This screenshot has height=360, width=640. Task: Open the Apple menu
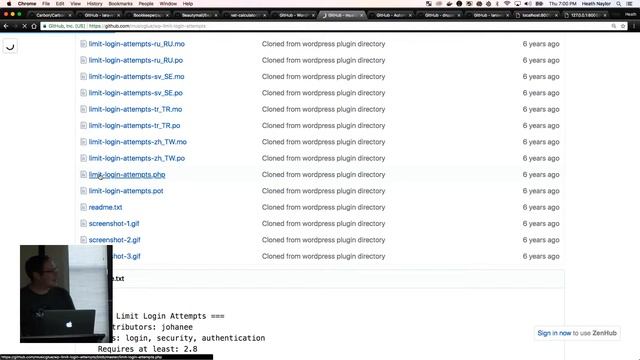(9, 4)
